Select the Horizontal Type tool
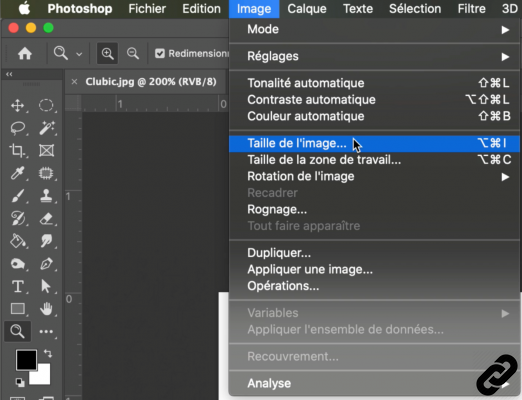Viewport: 522px width, 400px height. pyautogui.click(x=17, y=286)
